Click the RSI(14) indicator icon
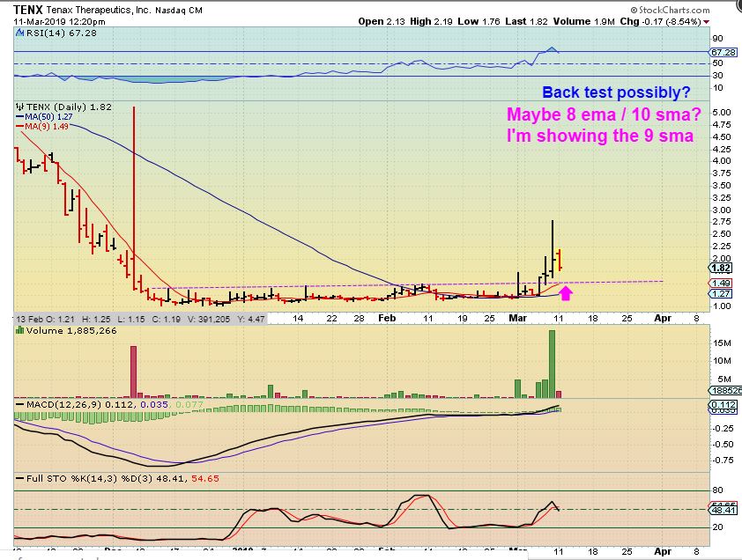Image resolution: width=742 pixels, height=560 pixels. (19, 33)
